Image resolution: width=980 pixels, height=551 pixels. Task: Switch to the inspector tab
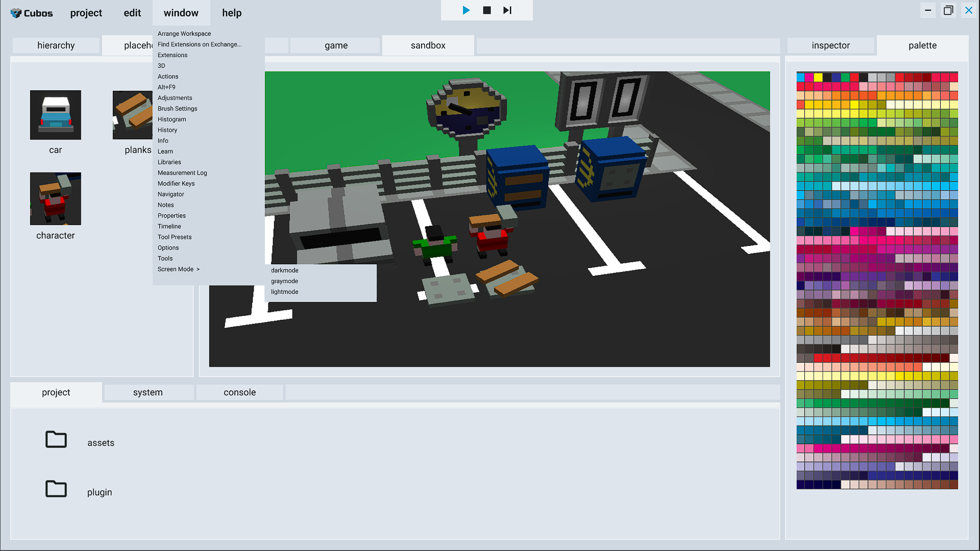[x=831, y=45]
